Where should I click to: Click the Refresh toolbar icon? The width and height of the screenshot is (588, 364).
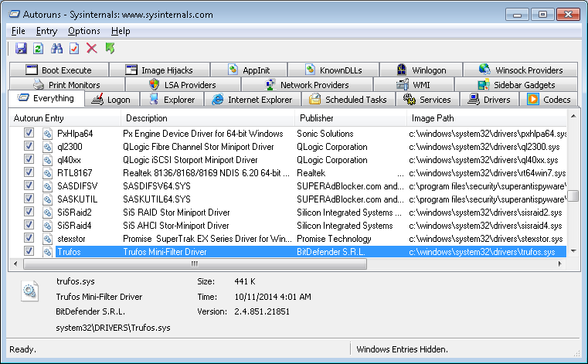tap(39, 49)
